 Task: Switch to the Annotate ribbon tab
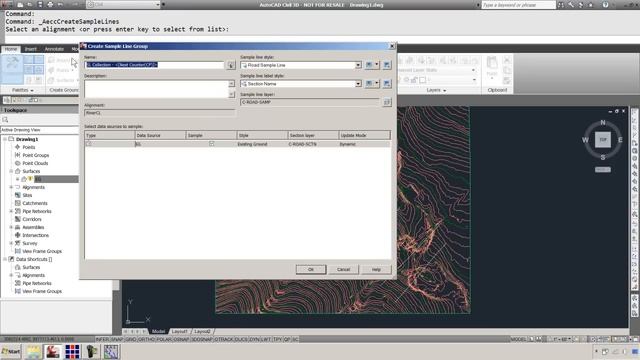click(x=54, y=49)
